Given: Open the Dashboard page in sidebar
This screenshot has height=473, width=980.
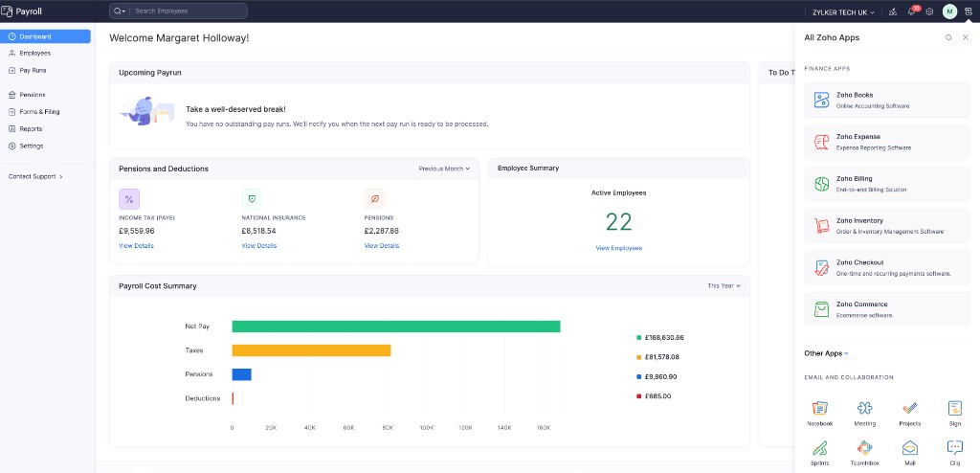Looking at the screenshot, I should pos(45,36).
